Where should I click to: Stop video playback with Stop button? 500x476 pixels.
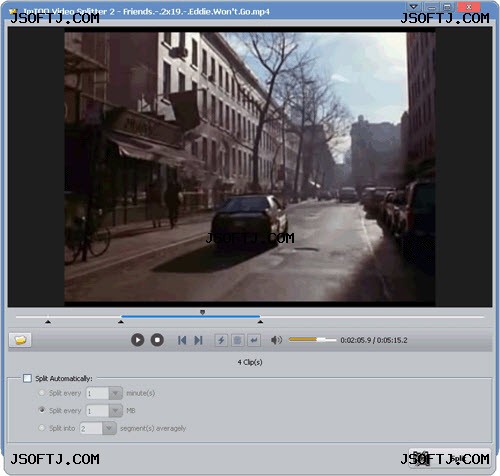[x=157, y=340]
